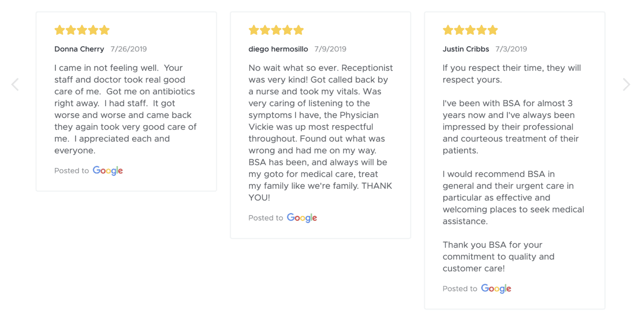Click the Google icon under Justin Cribbs's review
Screen dimensions: 644x321
click(x=496, y=288)
